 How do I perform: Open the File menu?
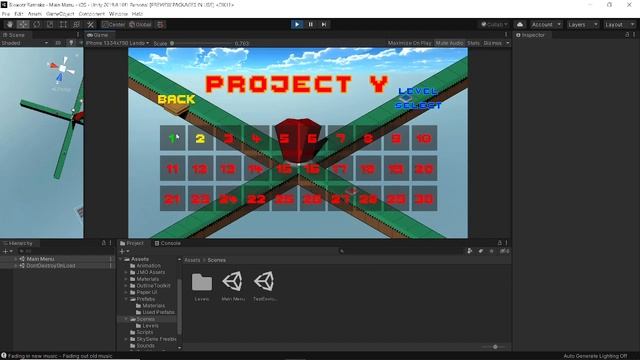(x=6, y=14)
